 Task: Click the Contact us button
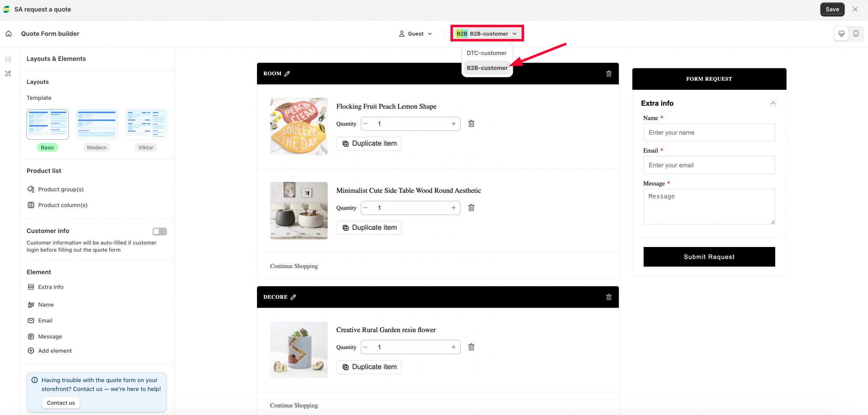tap(61, 403)
